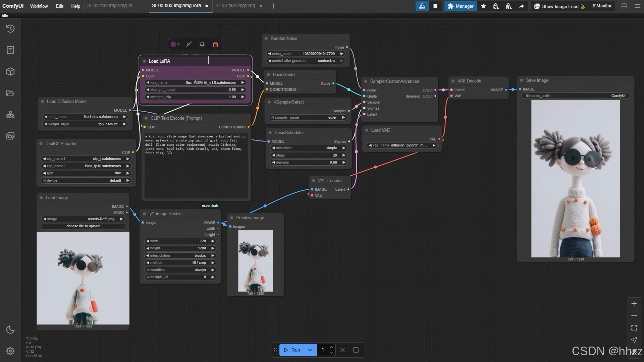The image size is (644, 362).
Task: Click the strength_model value slider
Action: [195, 90]
